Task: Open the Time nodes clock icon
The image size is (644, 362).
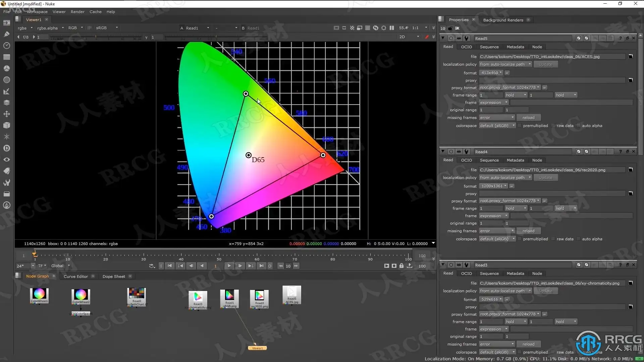Action: [6, 46]
